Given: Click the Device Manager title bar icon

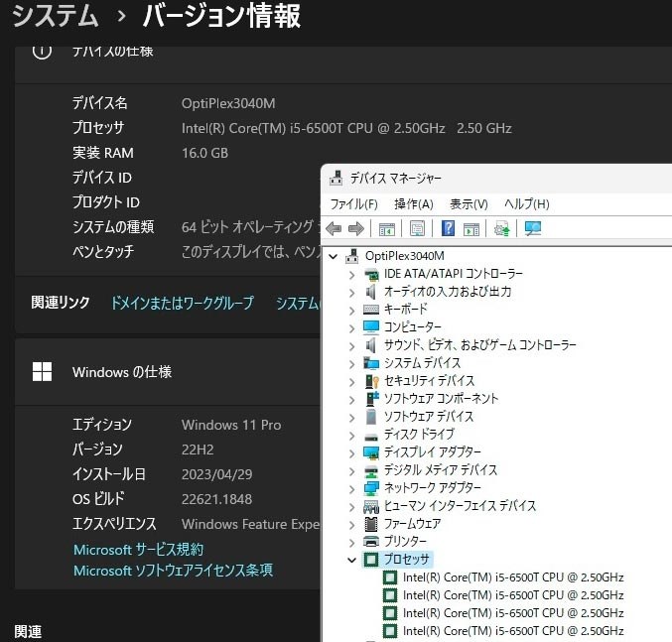Looking at the screenshot, I should point(336,179).
